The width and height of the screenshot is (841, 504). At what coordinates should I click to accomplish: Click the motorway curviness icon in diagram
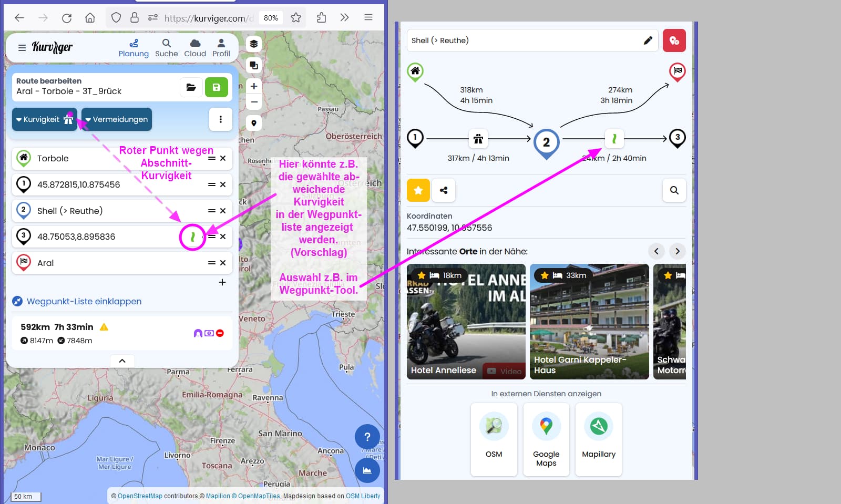pyautogui.click(x=478, y=139)
